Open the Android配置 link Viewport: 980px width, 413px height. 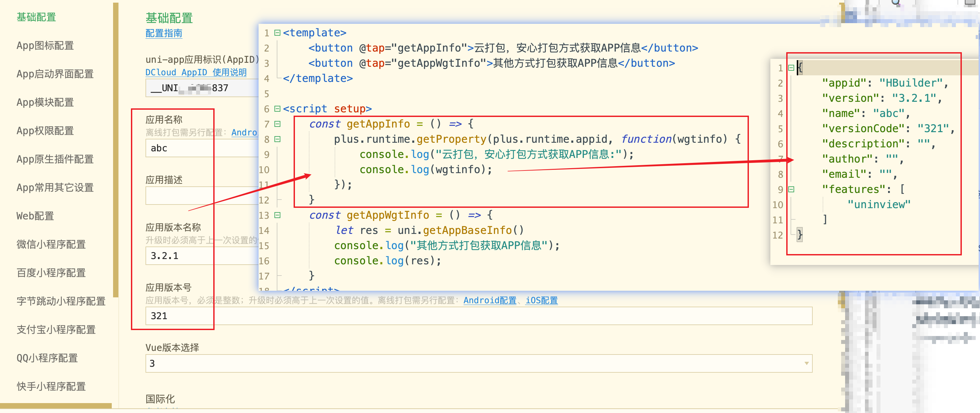pyautogui.click(x=489, y=300)
